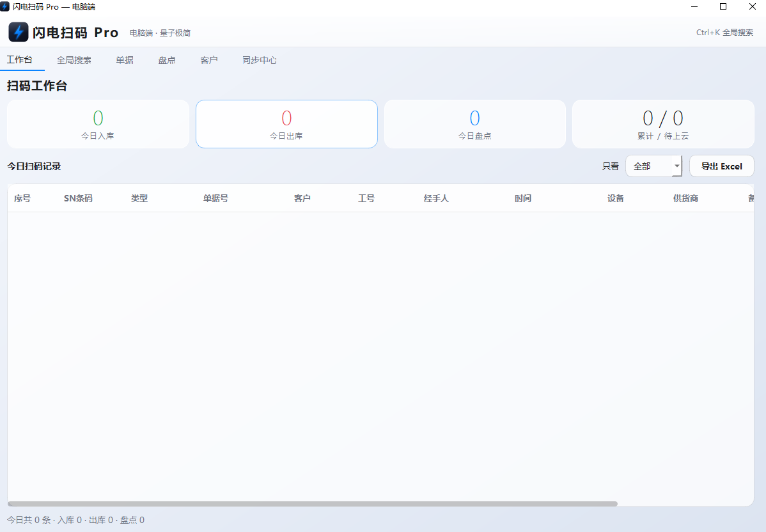Image resolution: width=766 pixels, height=532 pixels.
Task: Click Ctrl+K 全局搜索 shortcut hint
Action: coord(724,33)
